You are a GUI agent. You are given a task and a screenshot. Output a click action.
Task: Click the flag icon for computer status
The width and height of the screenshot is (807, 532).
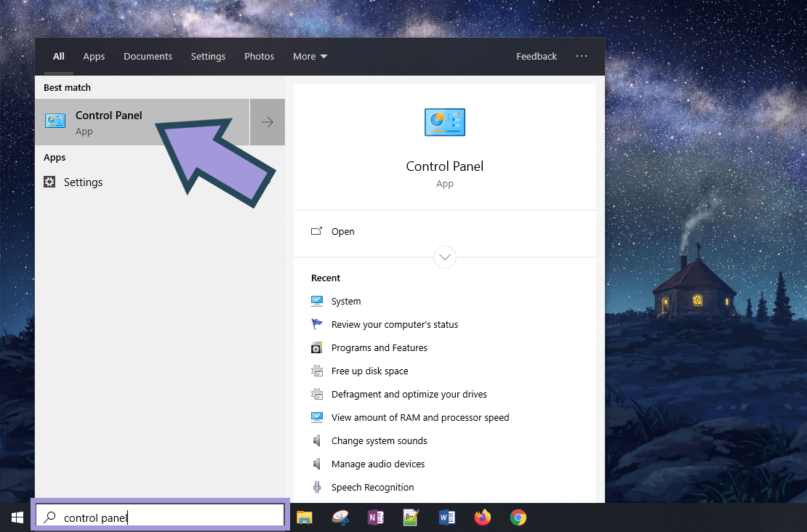click(317, 324)
